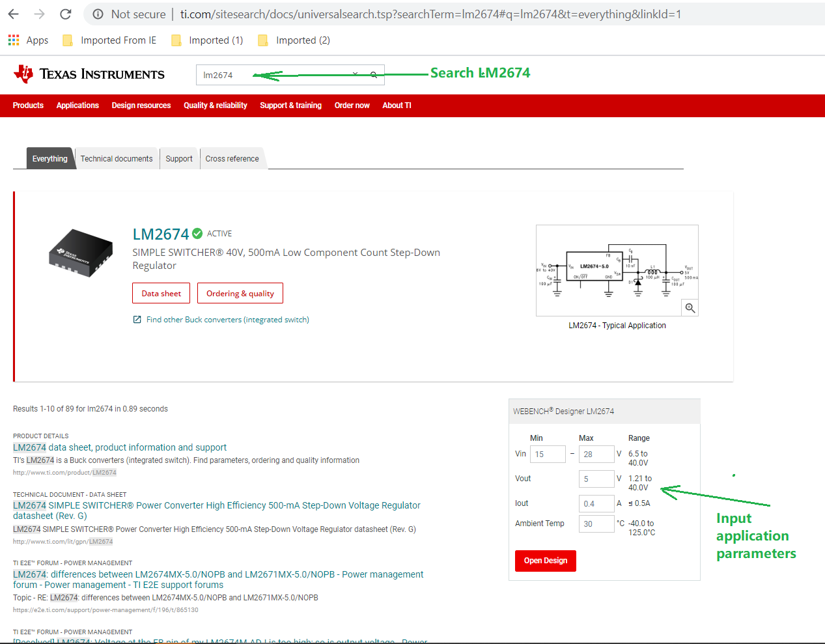Open the Design resources menu
The height and width of the screenshot is (644, 825).
(x=141, y=105)
